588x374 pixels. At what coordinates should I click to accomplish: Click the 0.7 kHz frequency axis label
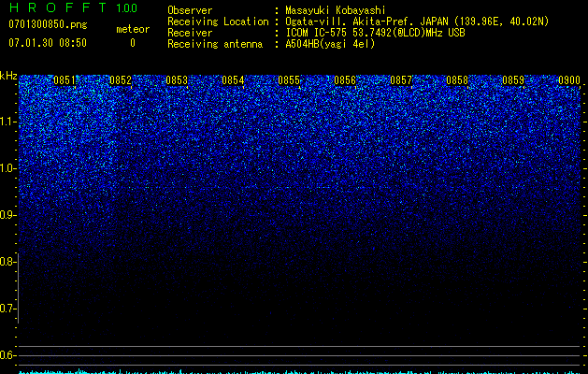(x=7, y=309)
